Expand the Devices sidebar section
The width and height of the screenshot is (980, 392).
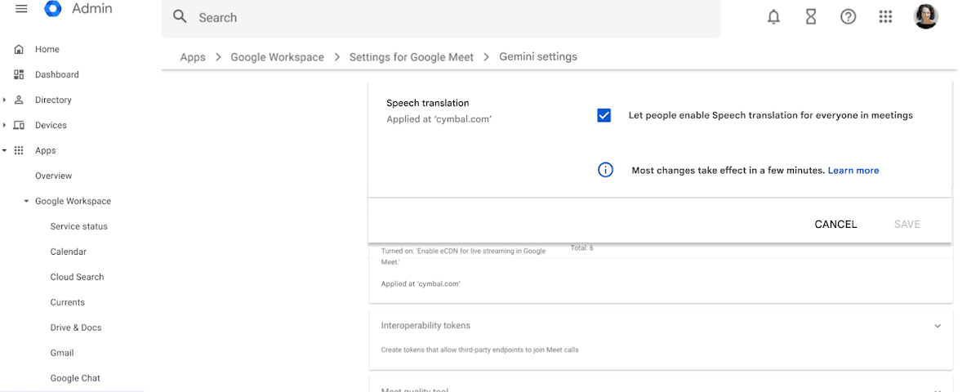point(5,125)
